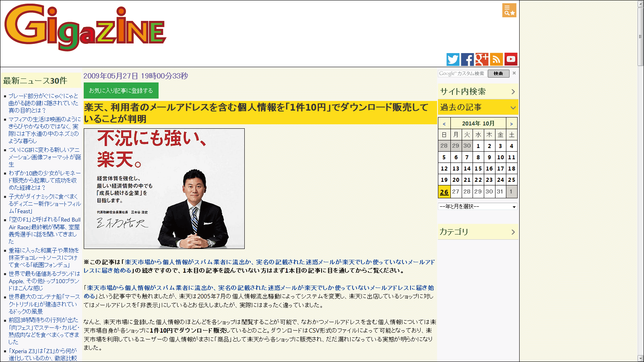This screenshot has width=644, height=362.
Task: Select October 19 in the calendar
Action: point(444,180)
